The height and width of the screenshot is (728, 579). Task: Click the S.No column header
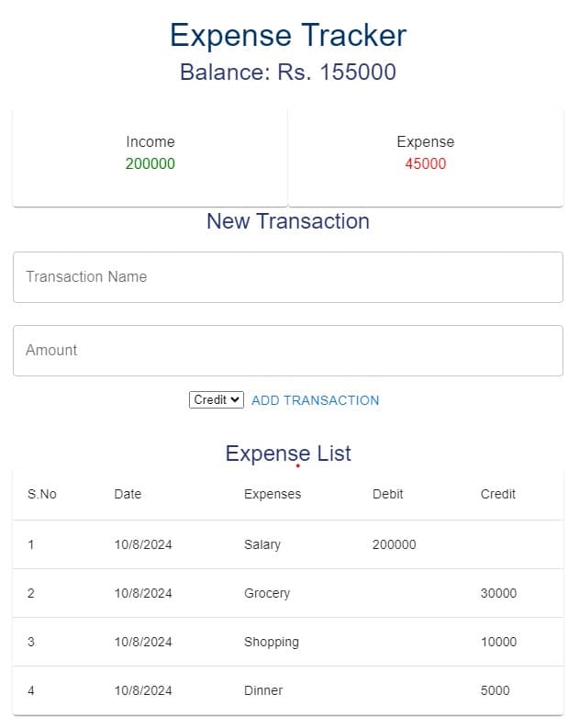pyautogui.click(x=42, y=494)
